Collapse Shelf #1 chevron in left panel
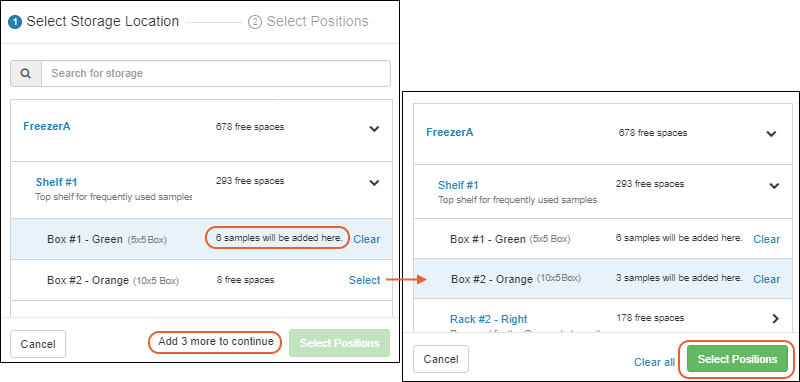Image resolution: width=800 pixels, height=382 pixels. coord(374,183)
